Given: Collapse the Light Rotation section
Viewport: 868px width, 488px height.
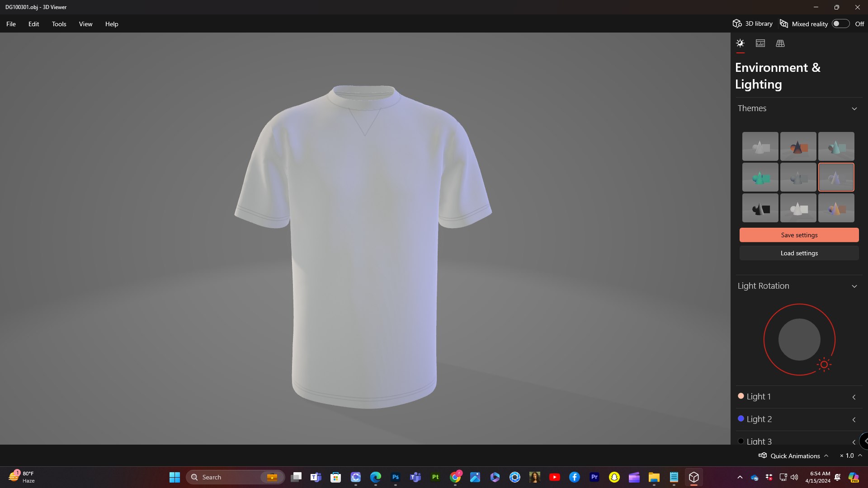Looking at the screenshot, I should point(854,286).
